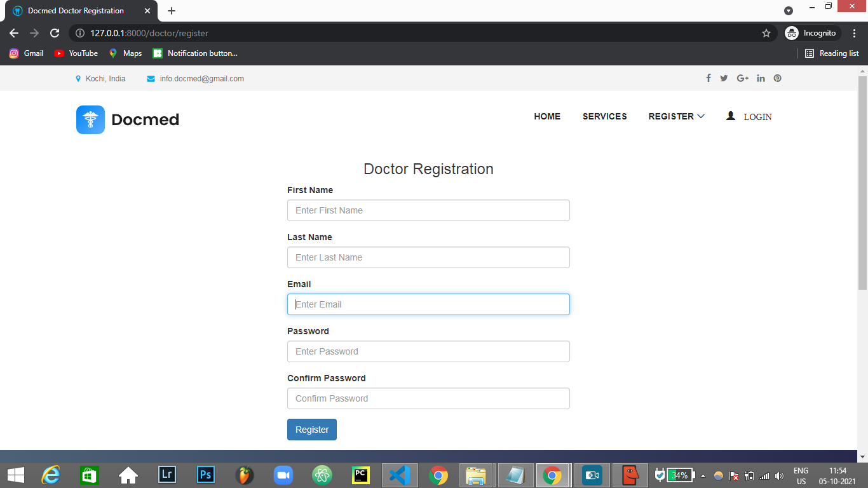Image resolution: width=868 pixels, height=488 pixels.
Task: Open the LinkedIn icon
Action: (x=761, y=78)
